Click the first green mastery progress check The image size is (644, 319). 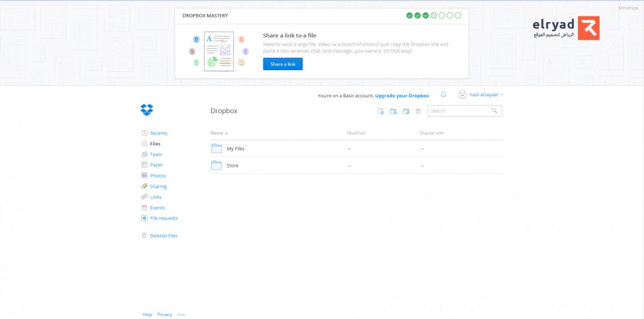pyautogui.click(x=410, y=16)
